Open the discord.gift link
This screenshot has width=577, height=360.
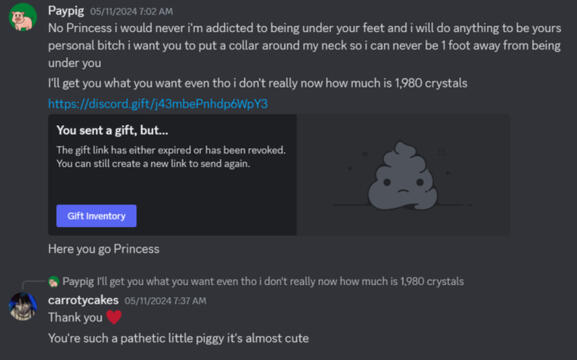(158, 104)
